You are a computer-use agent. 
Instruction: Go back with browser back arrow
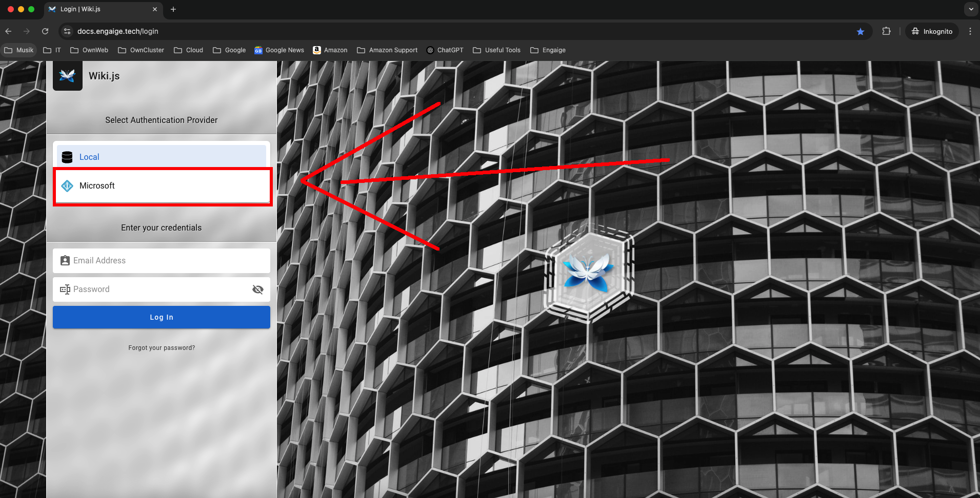(9, 31)
